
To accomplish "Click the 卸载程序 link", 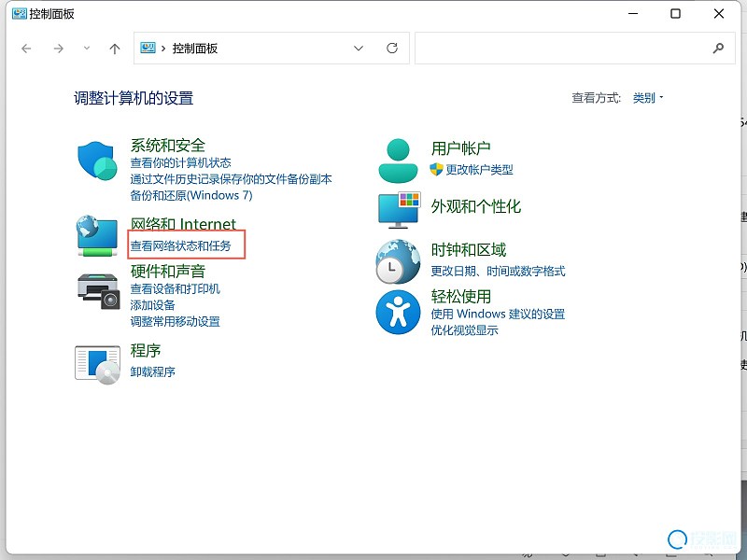I will coord(152,371).
